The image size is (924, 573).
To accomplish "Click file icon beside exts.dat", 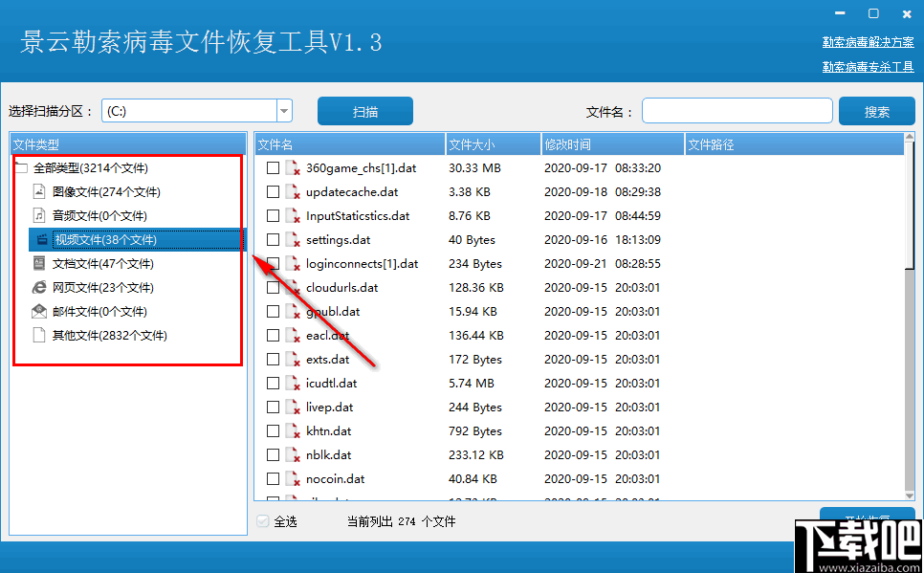I will coord(293,359).
